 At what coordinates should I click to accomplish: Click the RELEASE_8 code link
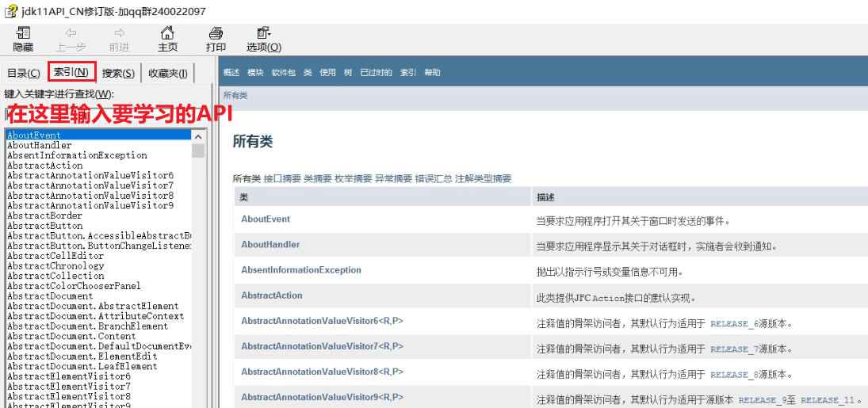735,375
